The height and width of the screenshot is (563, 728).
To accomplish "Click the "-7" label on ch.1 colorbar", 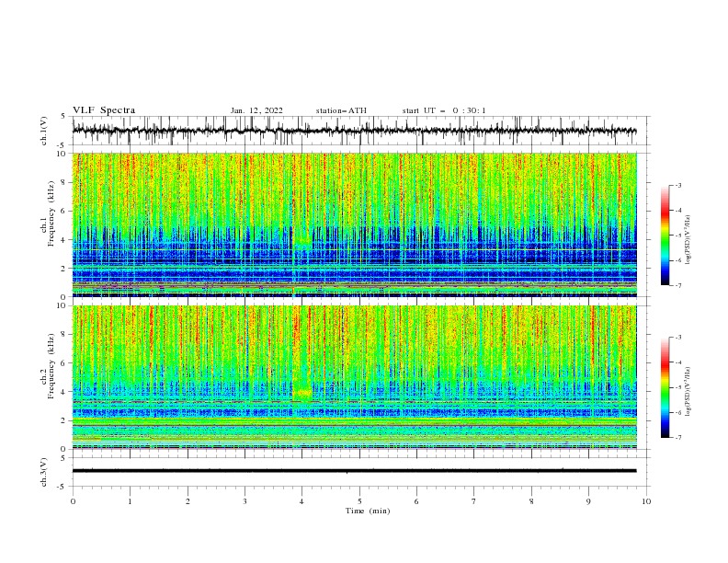I will click(678, 286).
